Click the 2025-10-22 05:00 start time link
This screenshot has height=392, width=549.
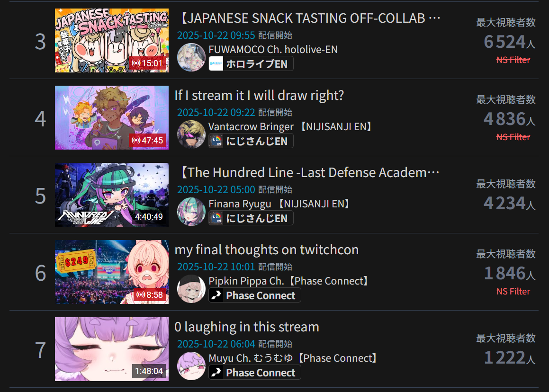216,190
